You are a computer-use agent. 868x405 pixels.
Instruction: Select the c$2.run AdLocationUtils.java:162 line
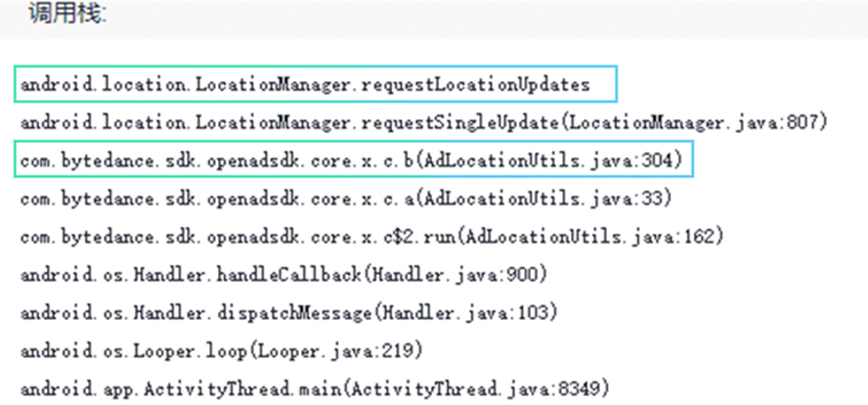click(x=372, y=237)
